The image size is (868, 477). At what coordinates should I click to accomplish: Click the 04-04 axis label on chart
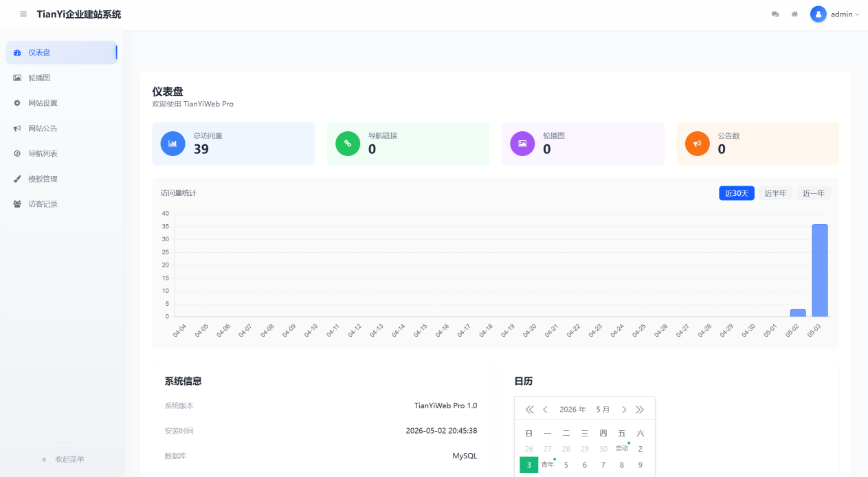click(x=180, y=330)
